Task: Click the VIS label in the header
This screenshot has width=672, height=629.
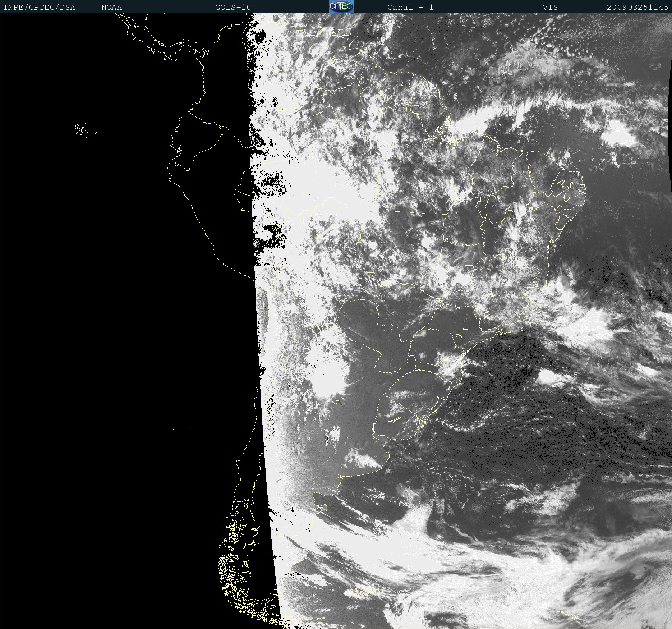Action: (550, 7)
